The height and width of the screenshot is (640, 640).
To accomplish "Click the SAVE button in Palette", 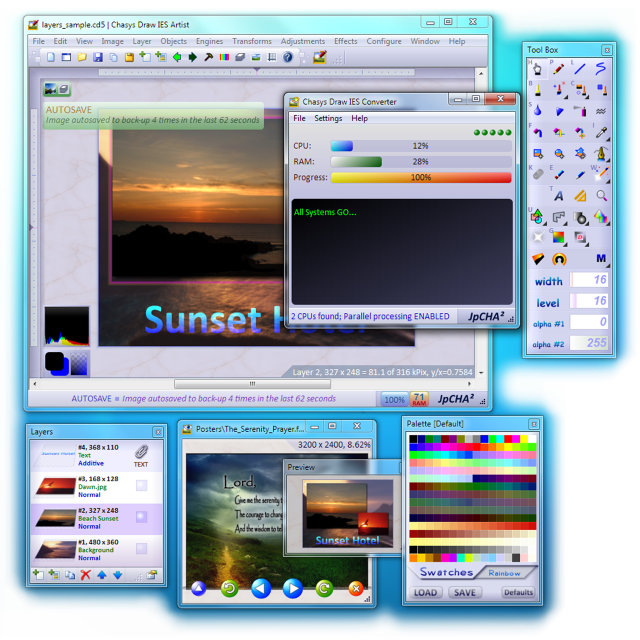I will [x=464, y=592].
